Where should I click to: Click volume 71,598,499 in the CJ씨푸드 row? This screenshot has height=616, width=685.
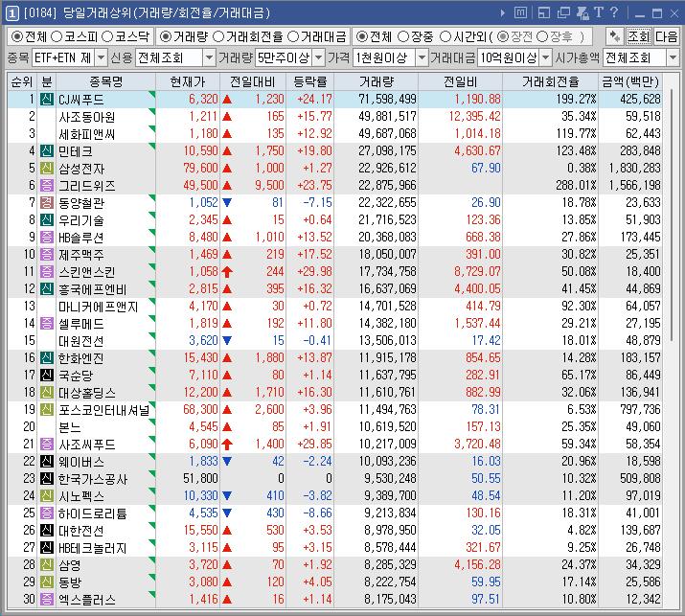click(x=387, y=100)
